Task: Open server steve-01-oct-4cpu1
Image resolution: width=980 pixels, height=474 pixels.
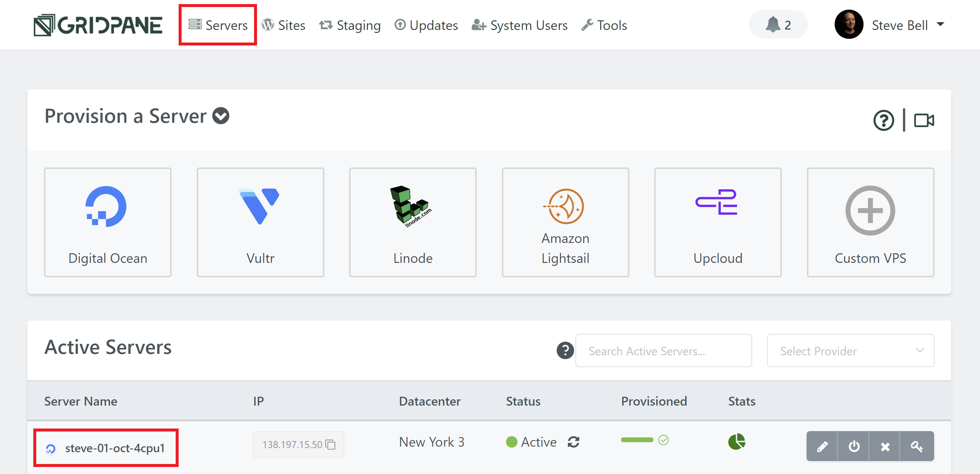Action: click(115, 448)
